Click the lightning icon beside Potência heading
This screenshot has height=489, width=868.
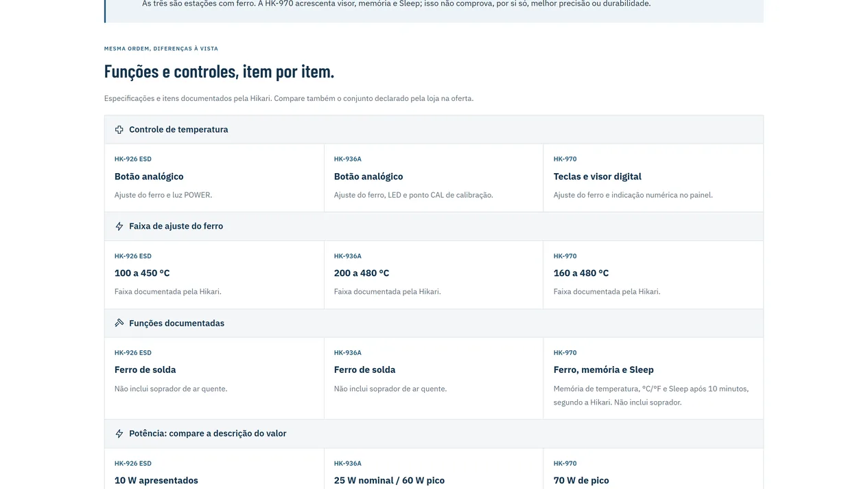click(x=119, y=434)
